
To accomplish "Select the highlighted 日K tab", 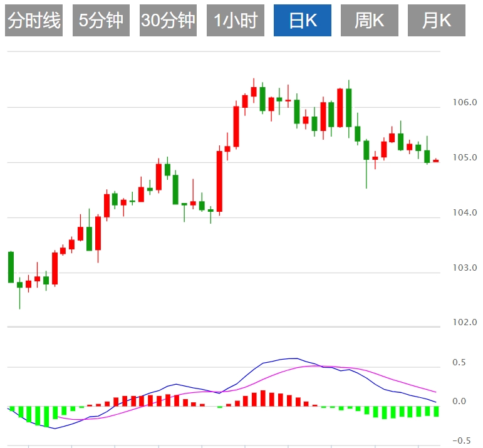I will pyautogui.click(x=303, y=20).
